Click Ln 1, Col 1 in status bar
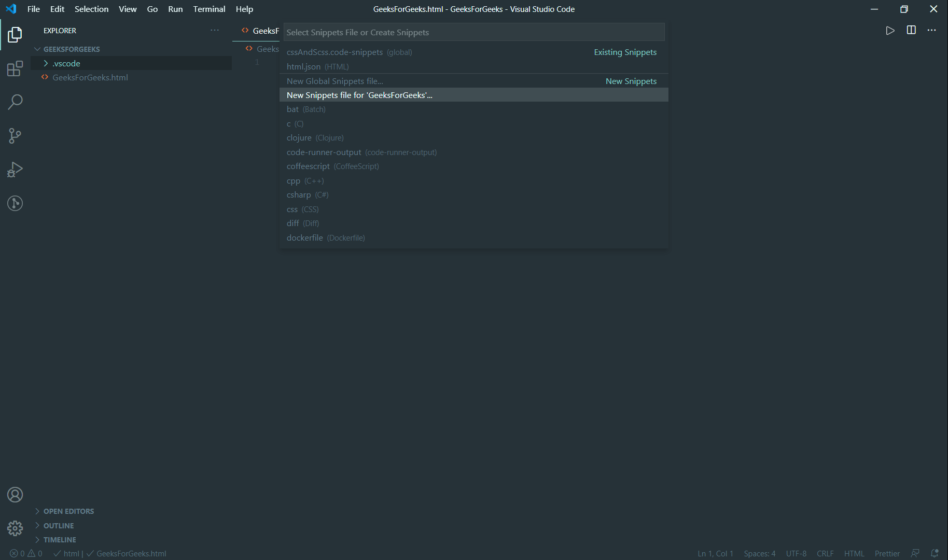The width and height of the screenshot is (948, 560). pyautogui.click(x=715, y=553)
